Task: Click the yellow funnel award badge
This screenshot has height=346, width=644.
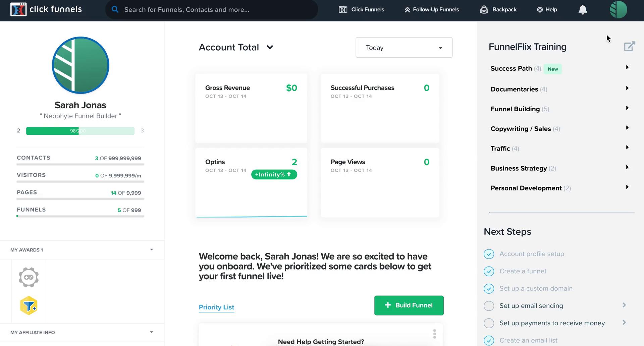Action: point(29,305)
